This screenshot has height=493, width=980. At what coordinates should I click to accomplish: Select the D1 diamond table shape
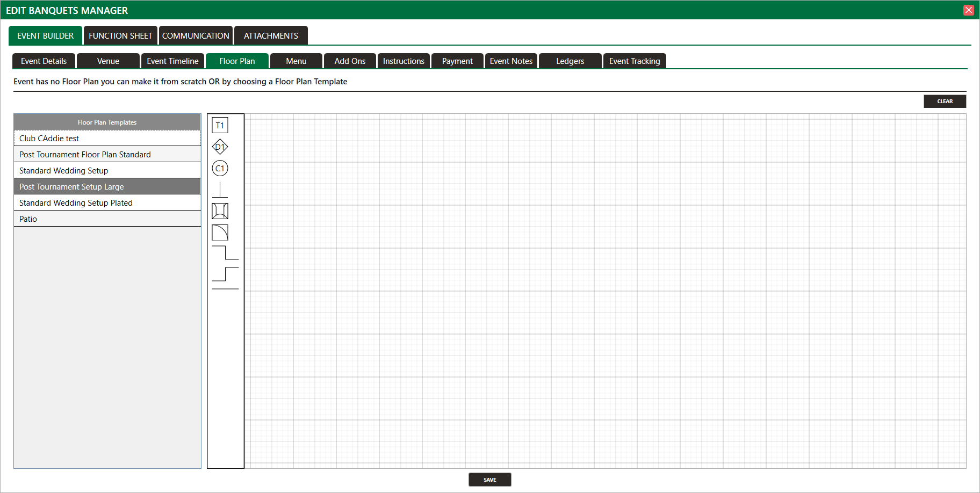[220, 147]
